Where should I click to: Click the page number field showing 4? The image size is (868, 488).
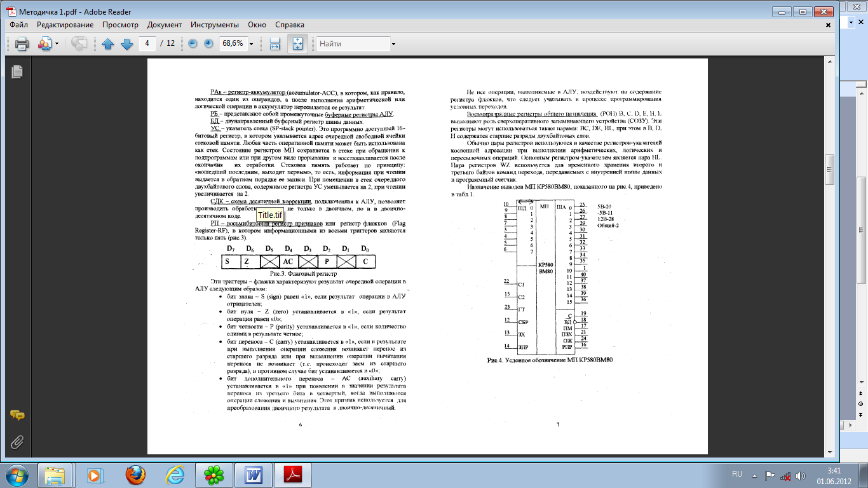click(147, 43)
